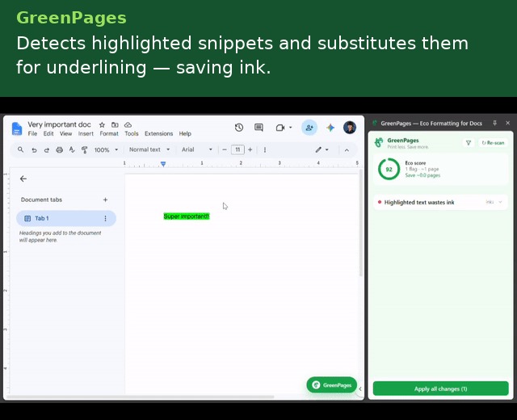
Task: Open the Extensions menu
Action: coord(158,134)
